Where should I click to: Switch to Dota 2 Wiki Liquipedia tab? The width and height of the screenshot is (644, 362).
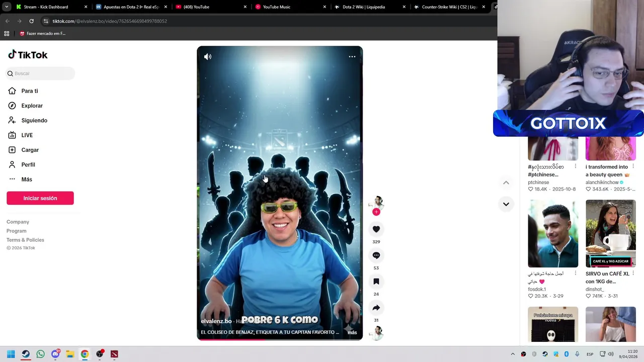coord(369,7)
